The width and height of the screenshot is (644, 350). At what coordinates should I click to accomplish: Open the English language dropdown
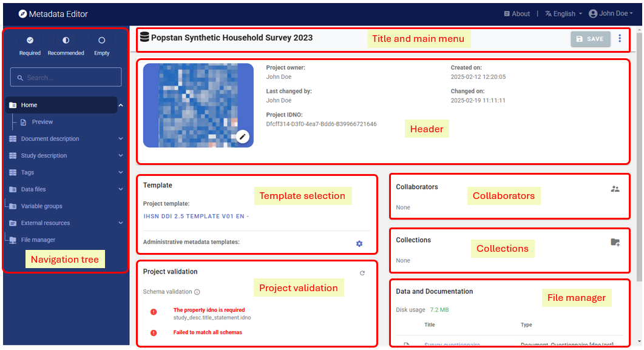(563, 13)
